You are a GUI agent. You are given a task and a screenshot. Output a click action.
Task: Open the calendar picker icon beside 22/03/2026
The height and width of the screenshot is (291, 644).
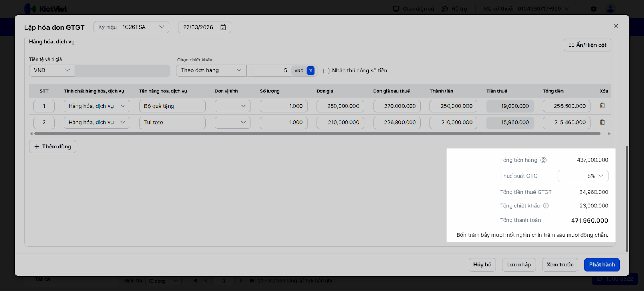(x=223, y=27)
